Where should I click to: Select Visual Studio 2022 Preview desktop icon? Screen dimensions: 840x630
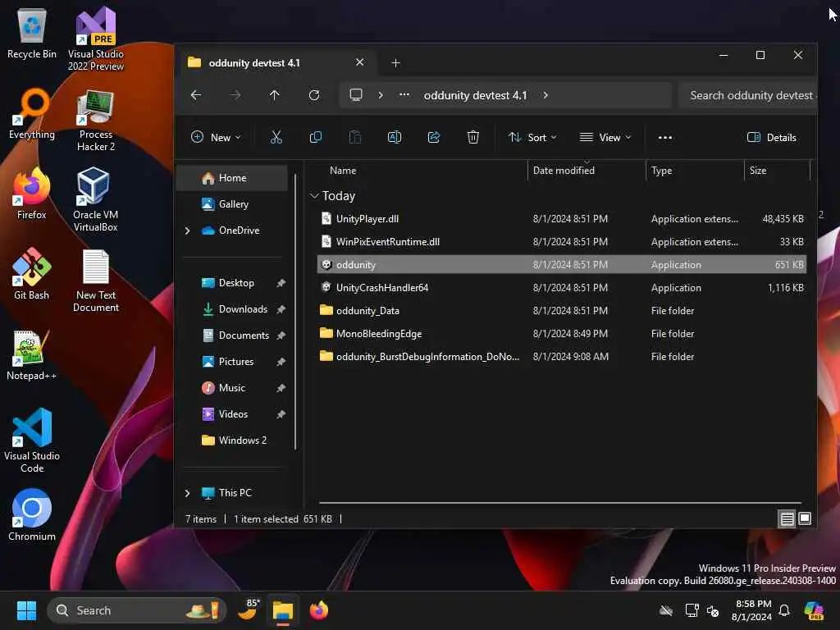(x=96, y=39)
